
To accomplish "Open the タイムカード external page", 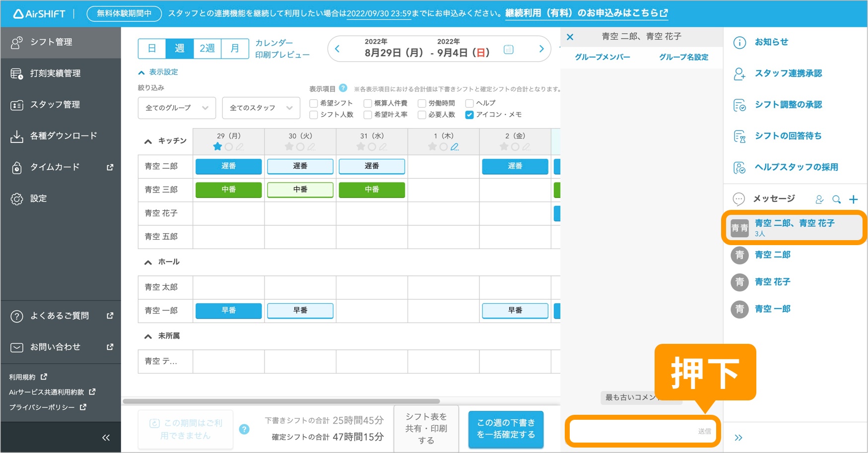I will coord(55,167).
